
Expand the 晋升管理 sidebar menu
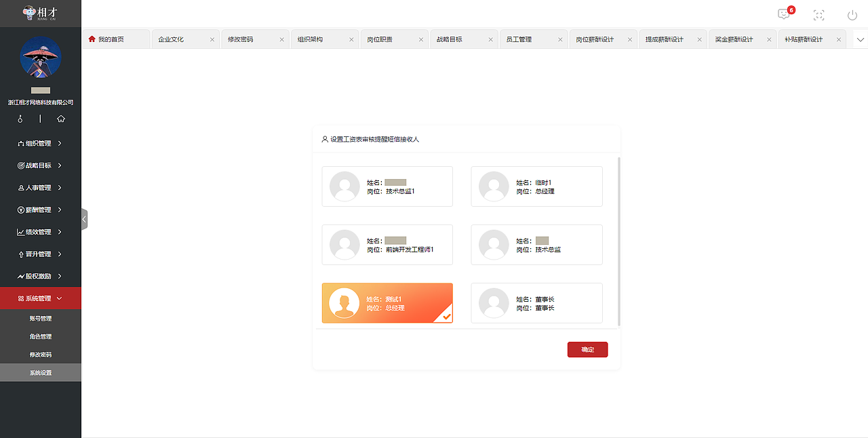coord(41,254)
